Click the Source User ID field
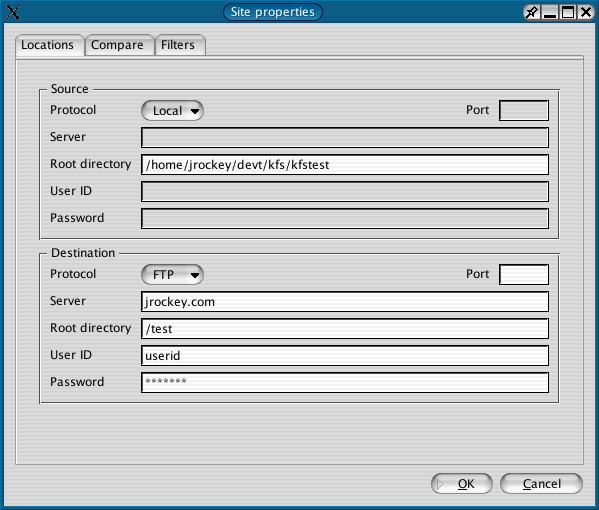 click(345, 191)
